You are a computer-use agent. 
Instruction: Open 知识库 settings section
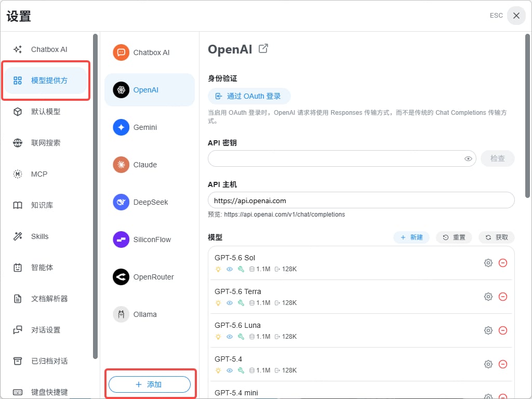pyautogui.click(x=46, y=205)
